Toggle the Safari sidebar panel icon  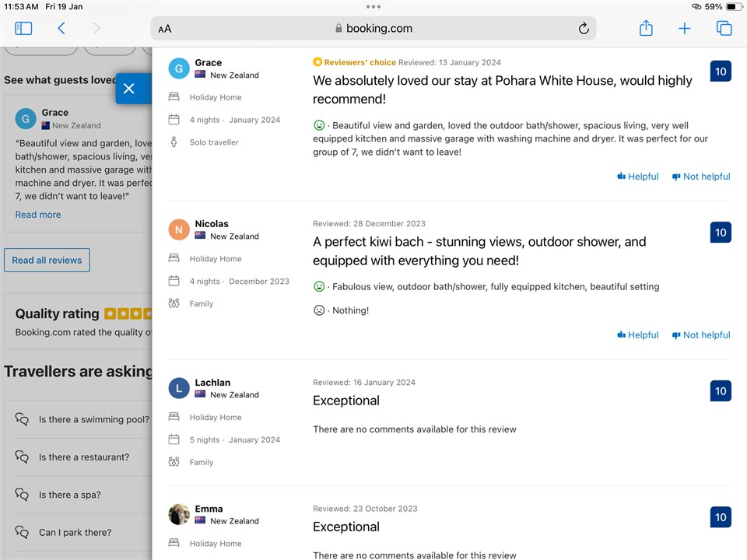point(23,28)
